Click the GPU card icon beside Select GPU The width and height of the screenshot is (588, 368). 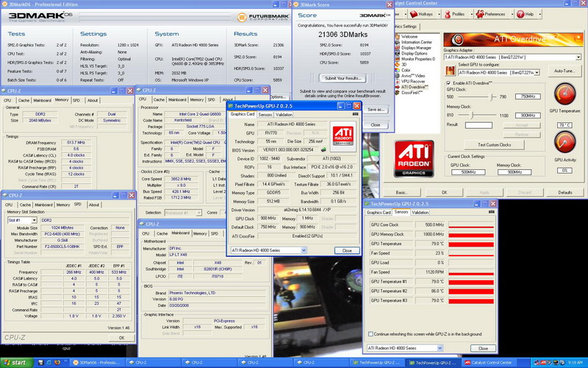click(451, 71)
